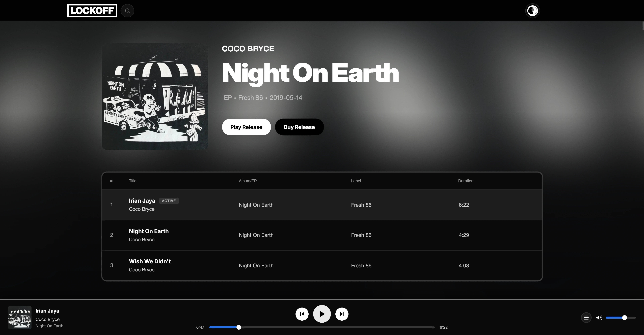Click track number 3 in the tracklist
This screenshot has width=644, height=335.
(x=112, y=265)
